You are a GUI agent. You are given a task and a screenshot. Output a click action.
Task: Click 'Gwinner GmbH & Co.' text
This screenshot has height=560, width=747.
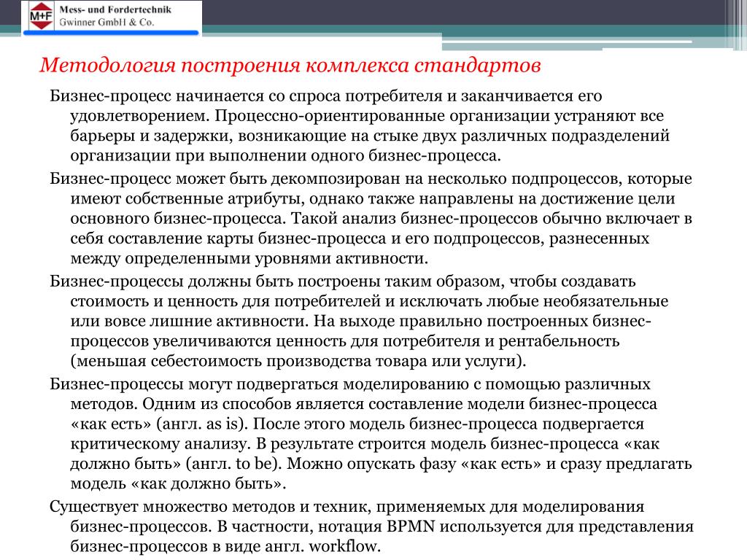pos(107,22)
